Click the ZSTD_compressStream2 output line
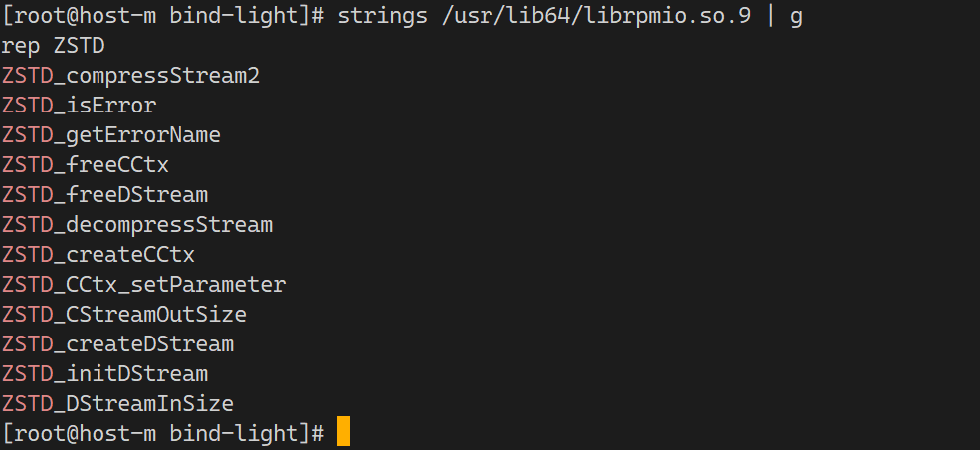 pos(130,76)
